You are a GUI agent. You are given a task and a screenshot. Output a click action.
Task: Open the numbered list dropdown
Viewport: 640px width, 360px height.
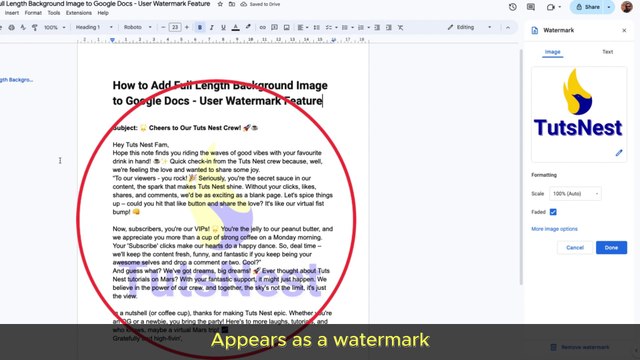pyautogui.click(x=363, y=27)
